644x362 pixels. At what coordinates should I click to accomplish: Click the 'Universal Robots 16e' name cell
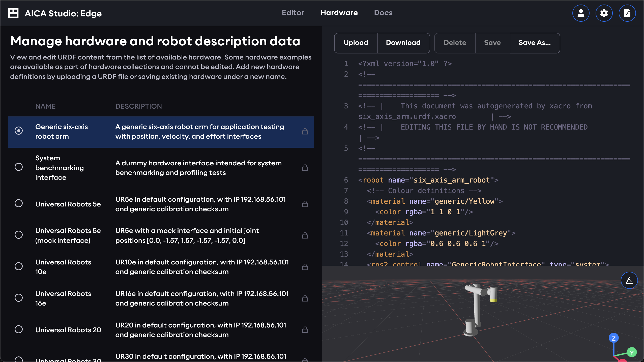point(63,298)
